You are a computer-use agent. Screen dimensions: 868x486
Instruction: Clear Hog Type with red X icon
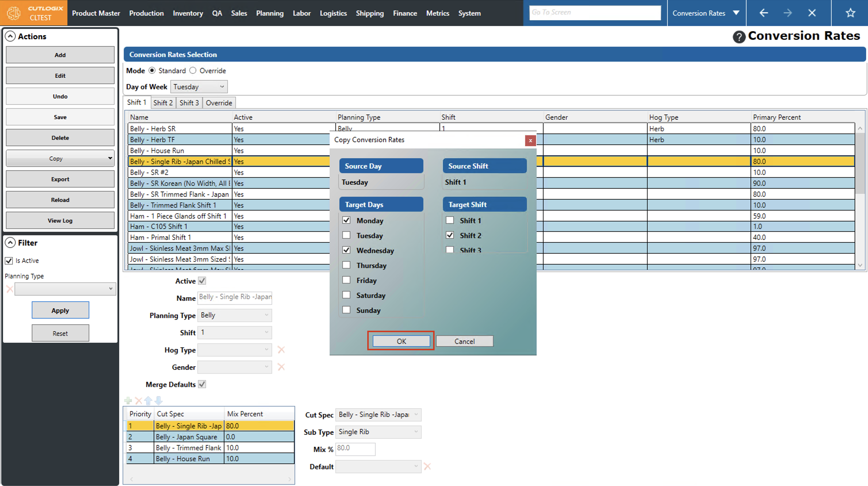tap(281, 350)
